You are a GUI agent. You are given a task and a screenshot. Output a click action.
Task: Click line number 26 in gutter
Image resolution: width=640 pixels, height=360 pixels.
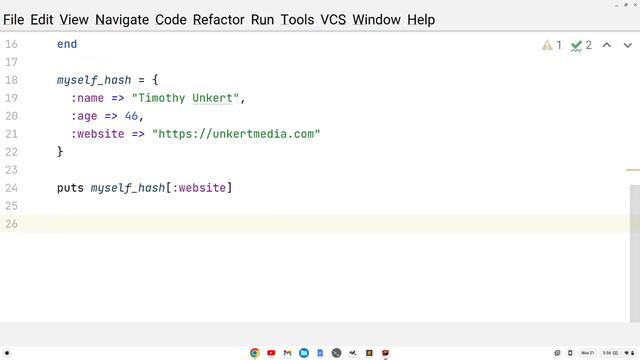[11, 224]
